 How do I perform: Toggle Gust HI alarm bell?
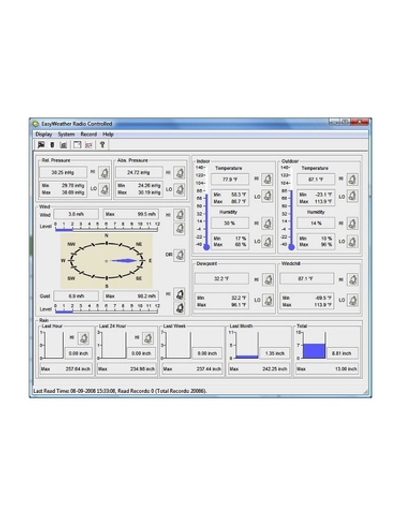179,295
